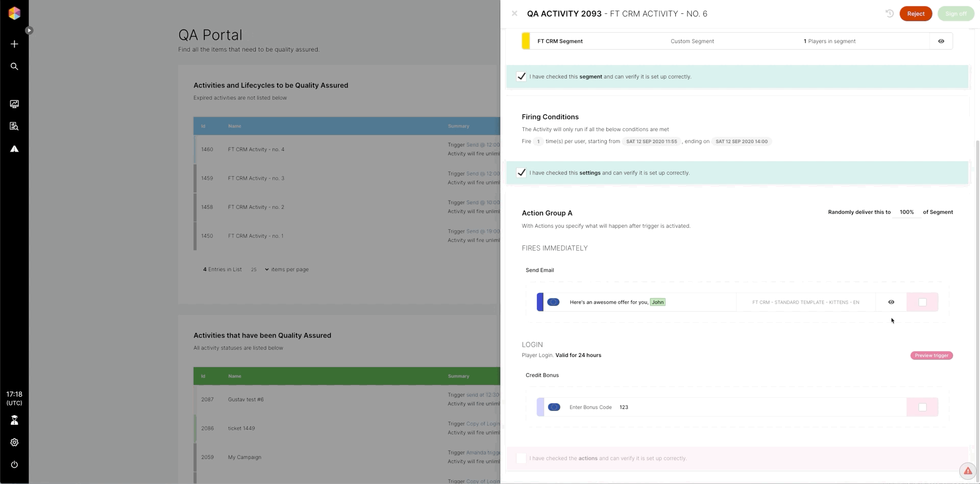The width and height of the screenshot is (980, 484).
Task: Click the yellow FT CRM Segment color bar
Action: click(526, 41)
